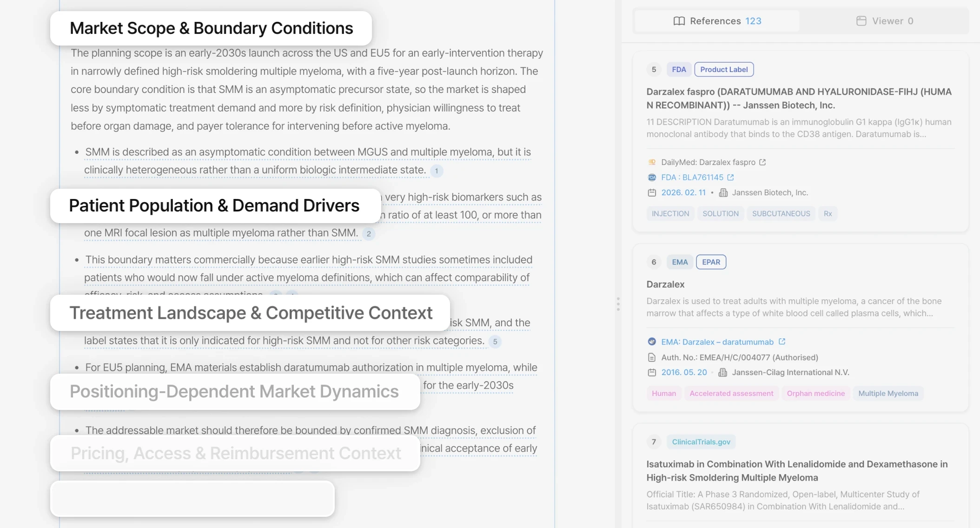Click the Human tag

[x=664, y=394]
